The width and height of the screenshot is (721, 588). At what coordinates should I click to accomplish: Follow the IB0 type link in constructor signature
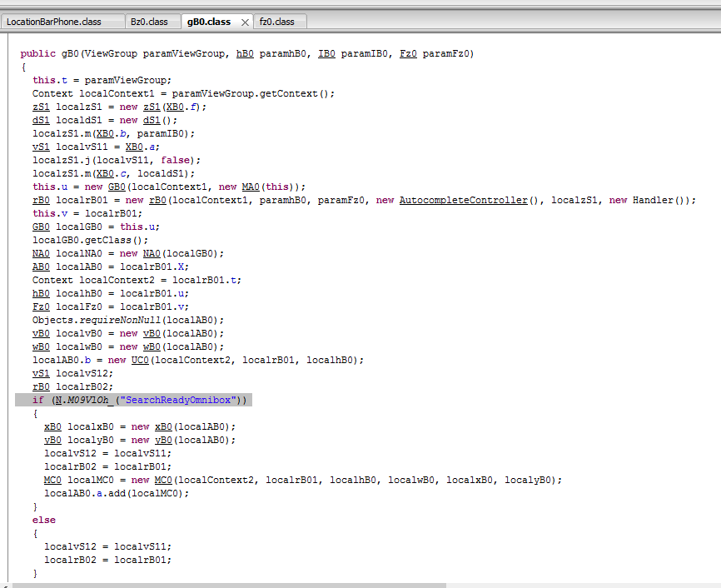pyautogui.click(x=326, y=54)
